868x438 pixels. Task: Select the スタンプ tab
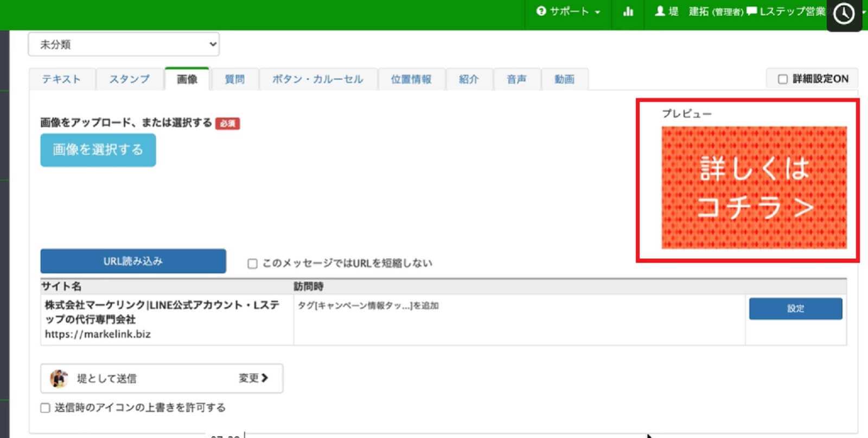click(129, 79)
